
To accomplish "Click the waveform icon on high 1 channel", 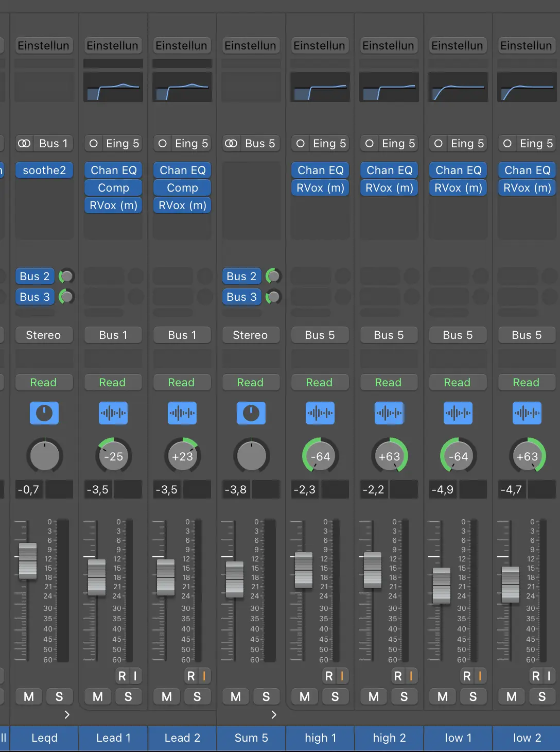I will tap(320, 413).
